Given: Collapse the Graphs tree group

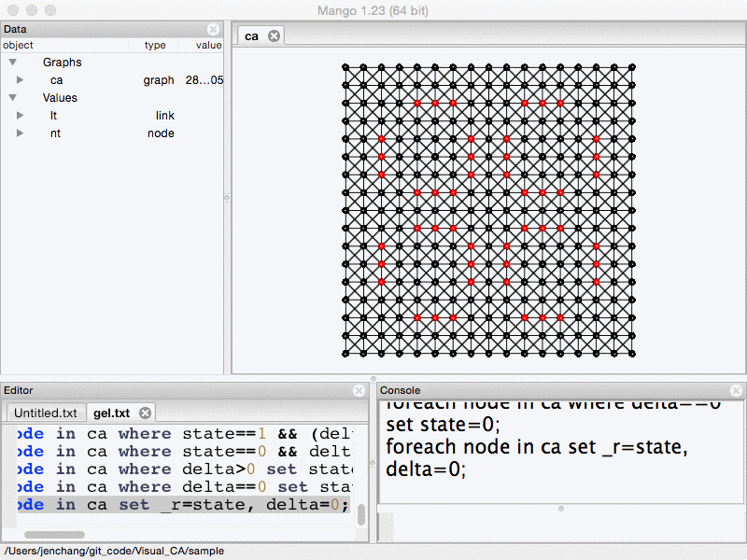Looking at the screenshot, I should point(13,63).
